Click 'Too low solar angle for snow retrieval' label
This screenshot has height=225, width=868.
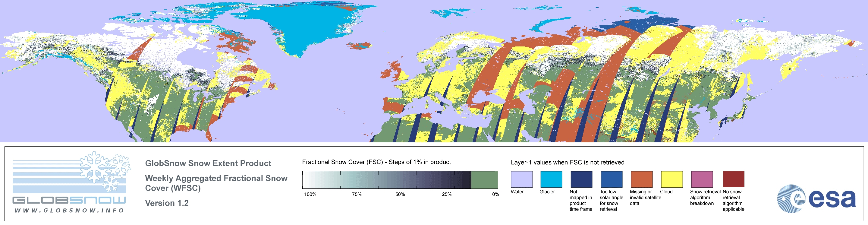tap(612, 200)
